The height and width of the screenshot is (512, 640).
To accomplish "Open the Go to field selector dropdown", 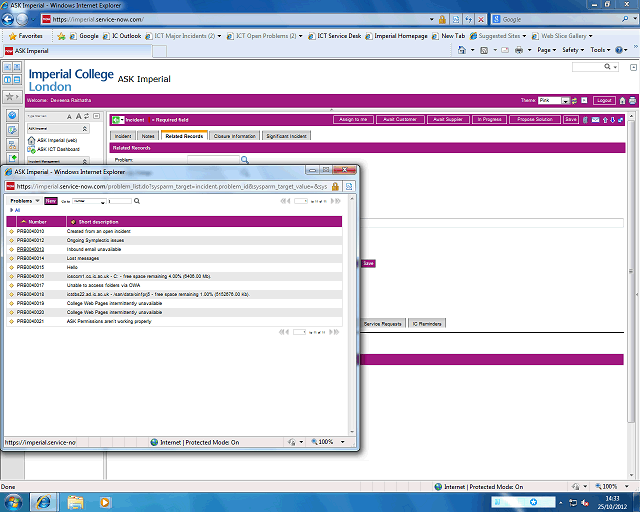I will coord(89,201).
